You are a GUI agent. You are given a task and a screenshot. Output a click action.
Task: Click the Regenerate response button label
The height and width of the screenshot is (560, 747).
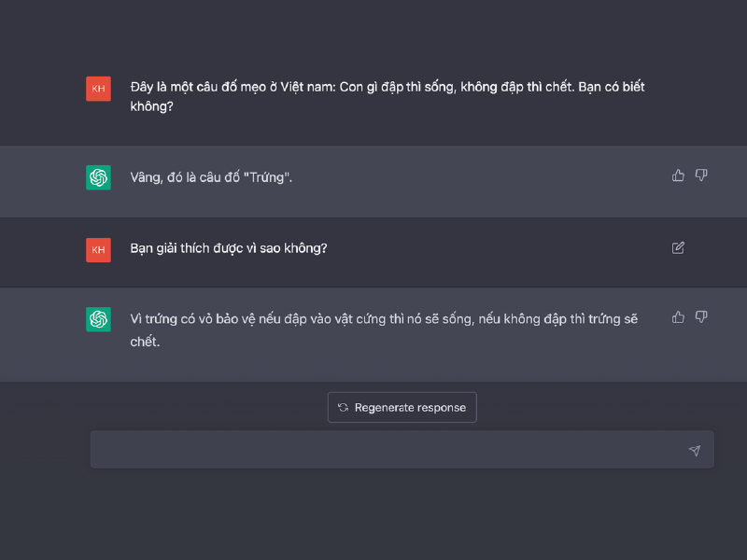[x=410, y=408]
